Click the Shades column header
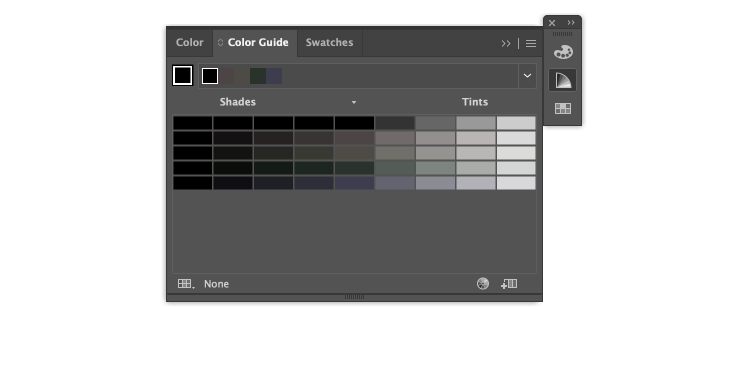This screenshot has width=750, height=370. [238, 102]
